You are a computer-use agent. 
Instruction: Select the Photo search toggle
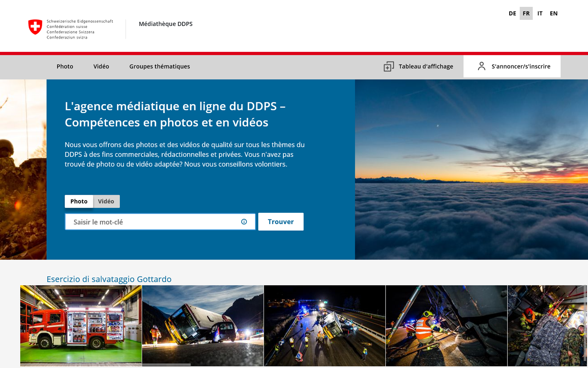pos(79,201)
